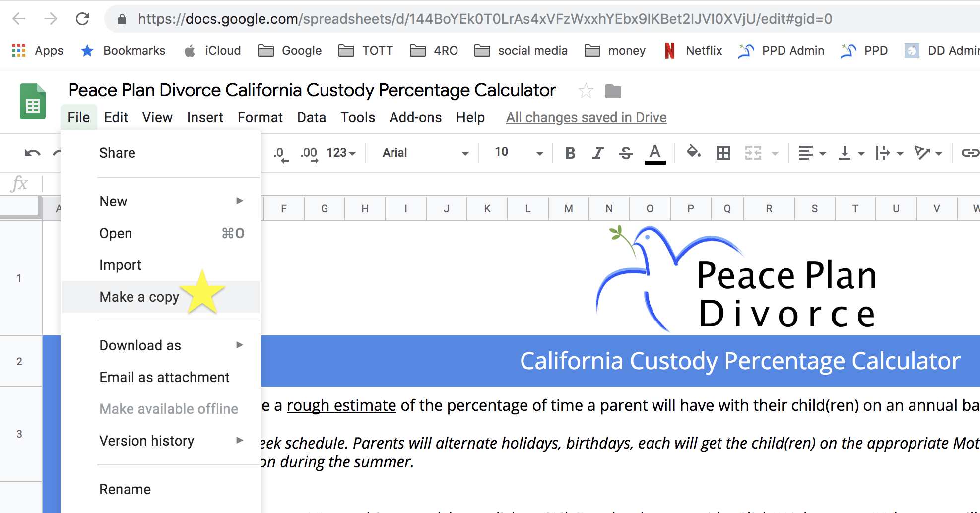Select column header G

point(325,209)
